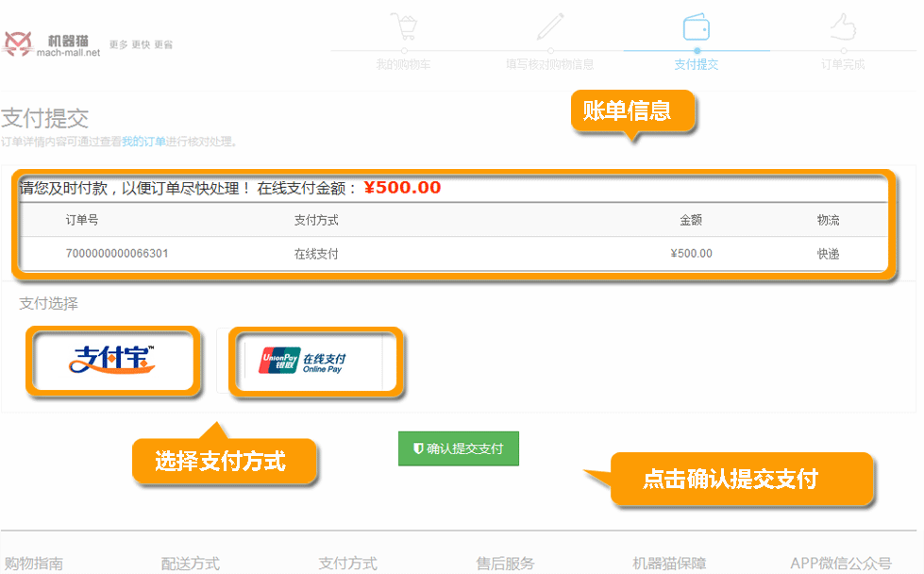Click the 快递 logistics cell

point(828,254)
